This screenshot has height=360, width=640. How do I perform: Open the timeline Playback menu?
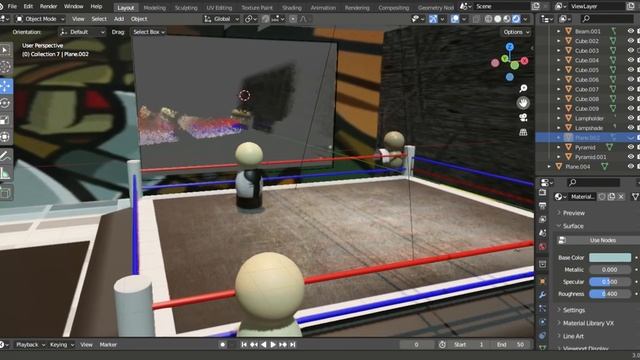(x=30, y=345)
